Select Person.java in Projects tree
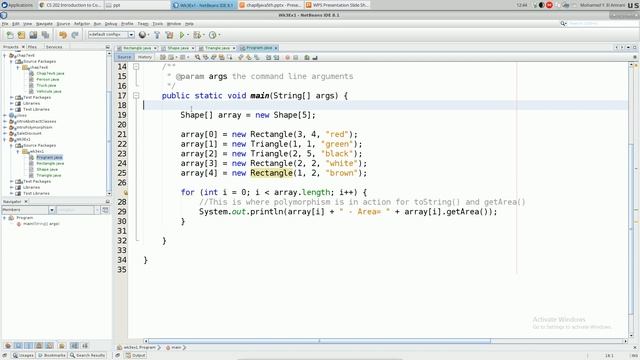 coord(48,79)
